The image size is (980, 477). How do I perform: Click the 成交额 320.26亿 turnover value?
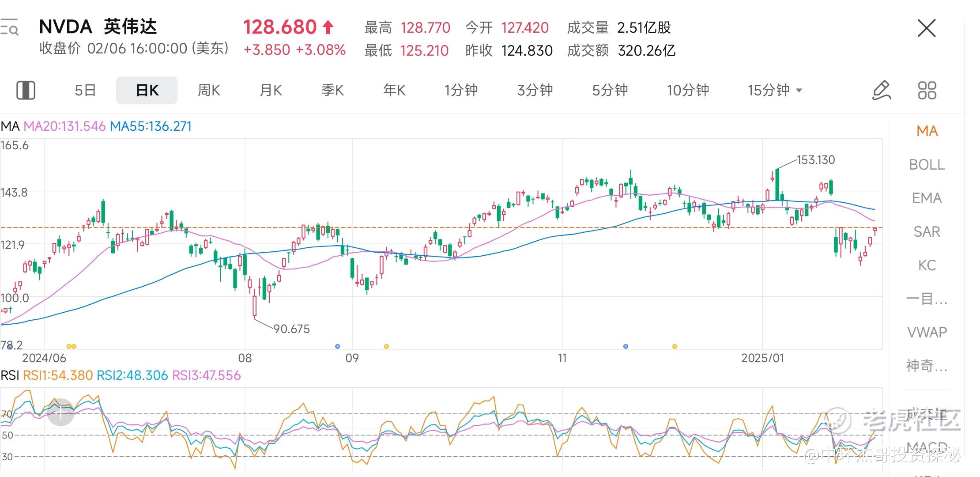coord(621,51)
